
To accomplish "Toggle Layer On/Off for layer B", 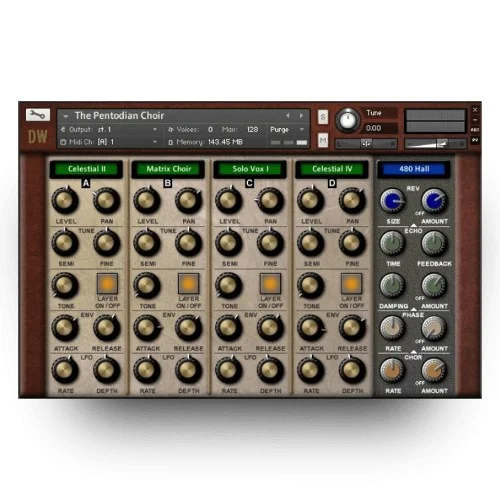I will (x=189, y=284).
